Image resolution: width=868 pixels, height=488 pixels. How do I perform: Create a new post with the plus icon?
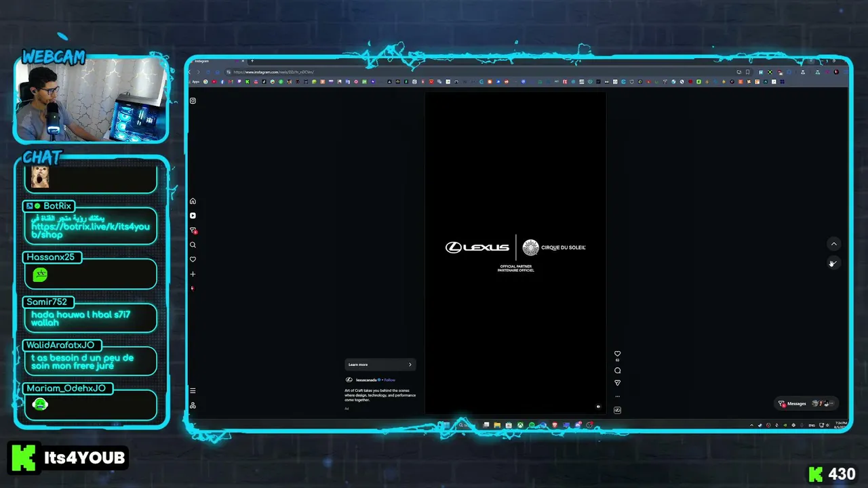click(193, 274)
